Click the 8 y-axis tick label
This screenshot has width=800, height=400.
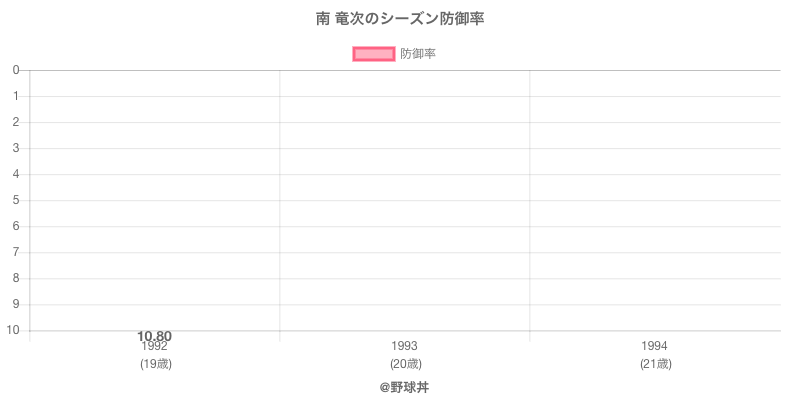[17, 278]
